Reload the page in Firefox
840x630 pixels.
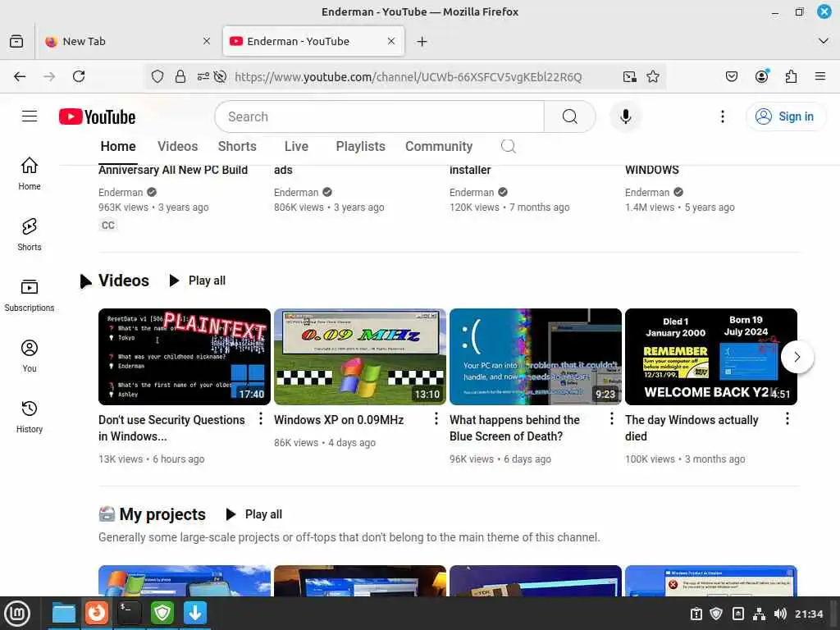[79, 76]
